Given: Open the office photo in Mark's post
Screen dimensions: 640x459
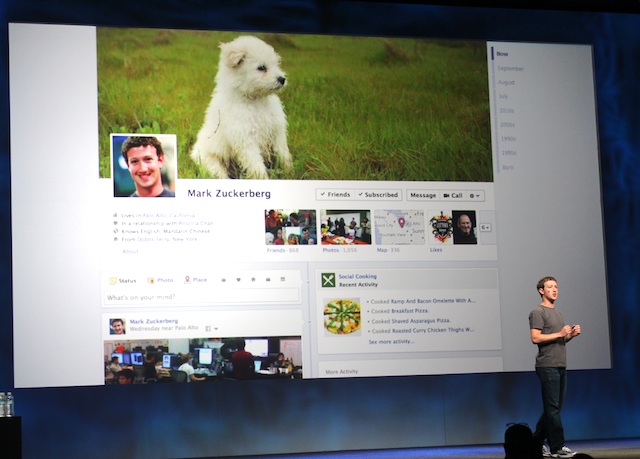Looking at the screenshot, I should [203, 360].
